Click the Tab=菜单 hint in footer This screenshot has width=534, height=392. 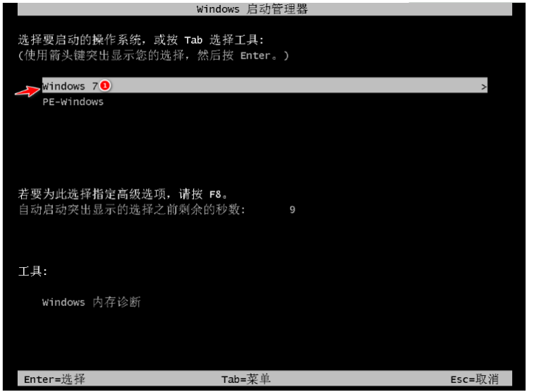coord(246,379)
